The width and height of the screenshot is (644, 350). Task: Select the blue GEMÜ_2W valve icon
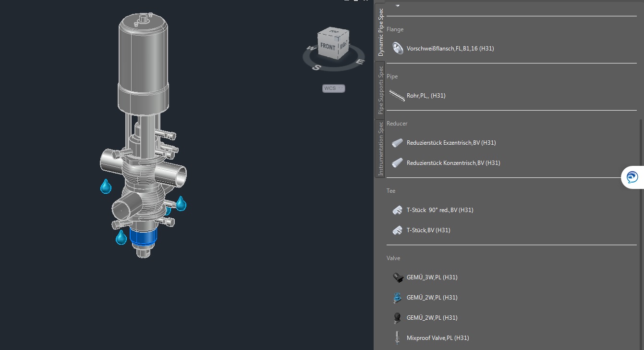coord(397,298)
